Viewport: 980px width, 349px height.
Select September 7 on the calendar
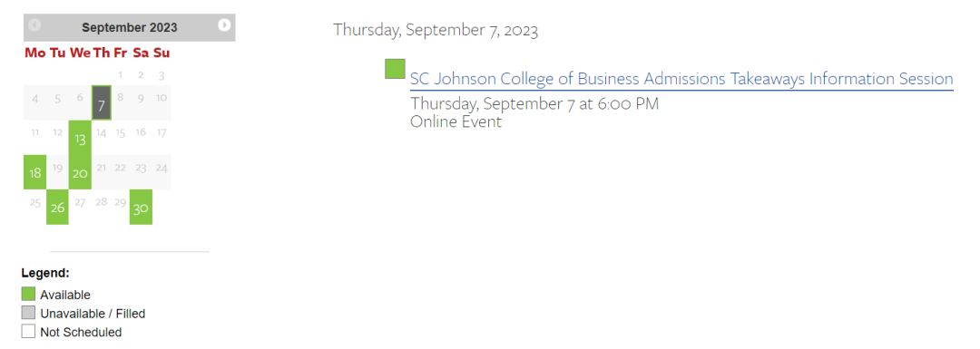(x=102, y=103)
